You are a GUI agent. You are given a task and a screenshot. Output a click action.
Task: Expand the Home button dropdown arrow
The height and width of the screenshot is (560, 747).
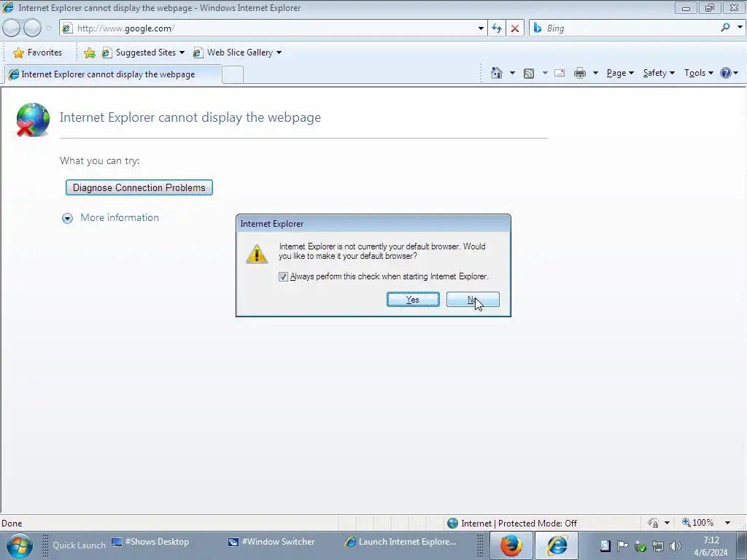coord(512,73)
